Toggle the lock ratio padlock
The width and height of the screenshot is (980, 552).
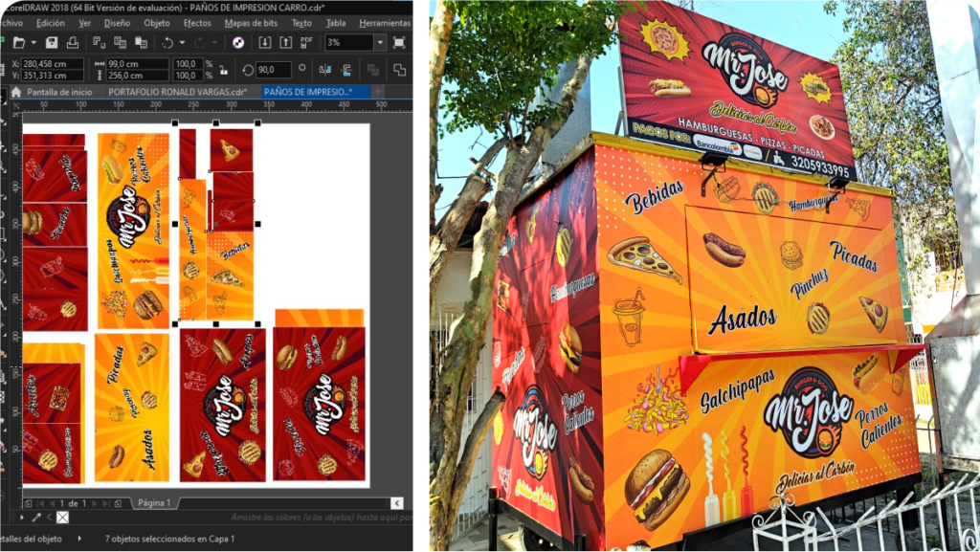click(x=223, y=70)
